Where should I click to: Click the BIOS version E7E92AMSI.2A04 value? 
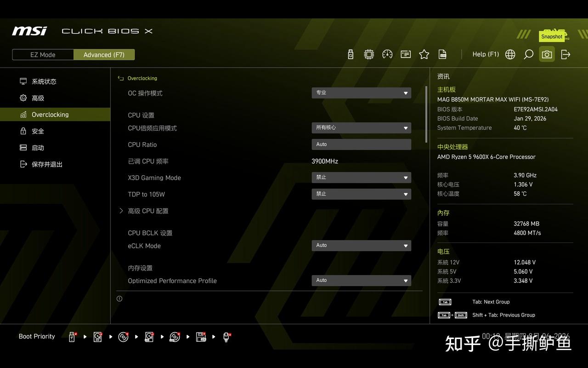(x=536, y=109)
